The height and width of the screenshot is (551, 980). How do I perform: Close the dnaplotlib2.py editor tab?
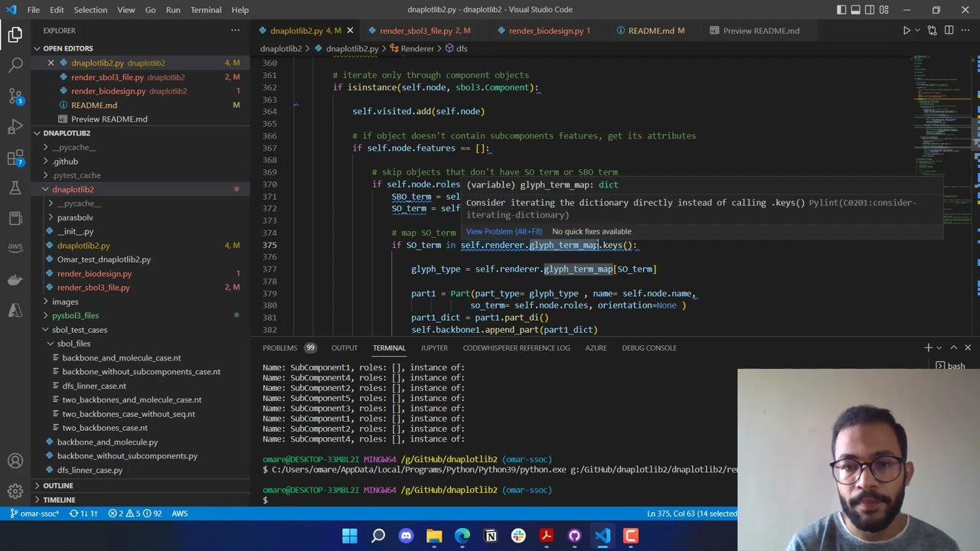(350, 31)
